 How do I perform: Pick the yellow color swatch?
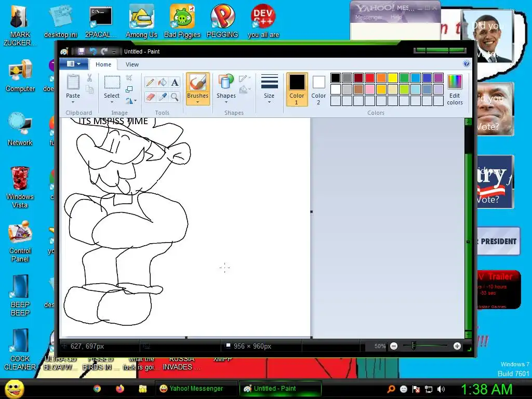pyautogui.click(x=393, y=78)
